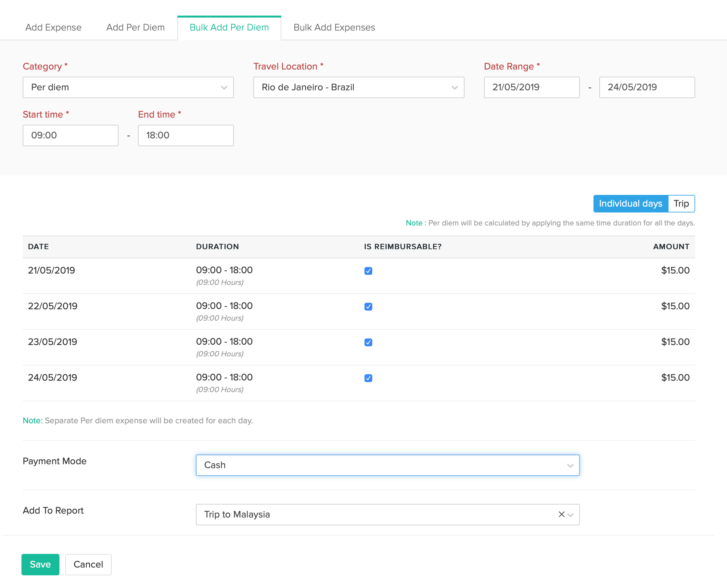
Task: Expand the Travel Location dropdown
Action: pyautogui.click(x=359, y=87)
